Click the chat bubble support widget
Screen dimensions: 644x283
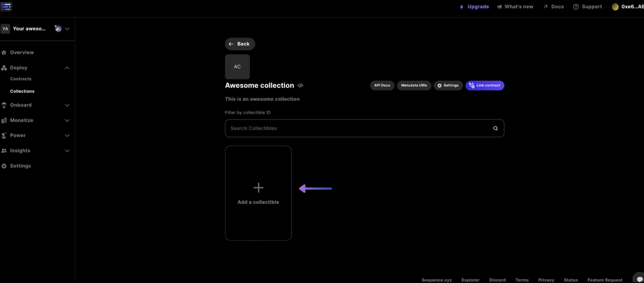(640, 279)
